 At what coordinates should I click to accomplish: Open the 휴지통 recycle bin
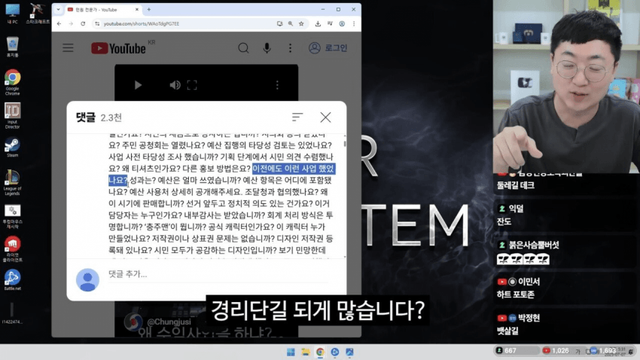[13, 47]
